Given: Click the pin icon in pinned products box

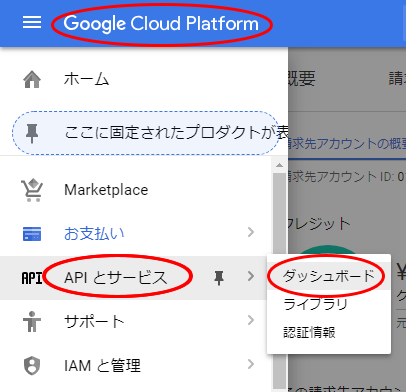Looking at the screenshot, I should click(32, 133).
